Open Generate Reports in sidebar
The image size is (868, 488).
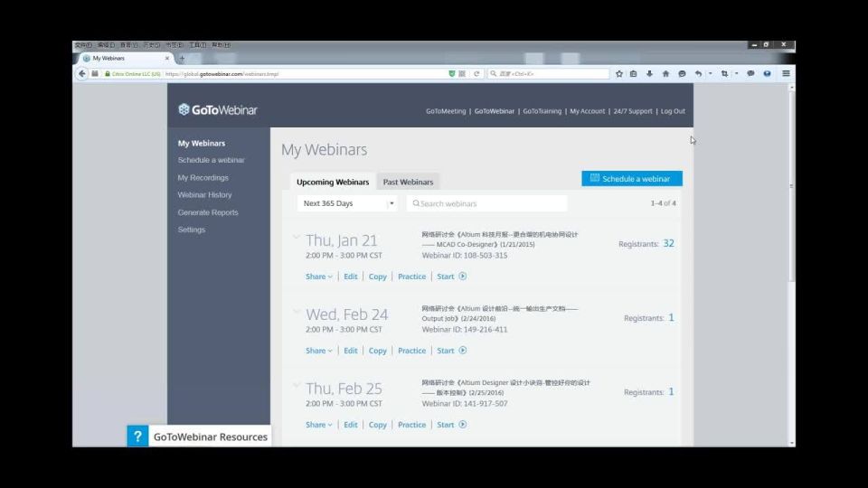coord(208,212)
